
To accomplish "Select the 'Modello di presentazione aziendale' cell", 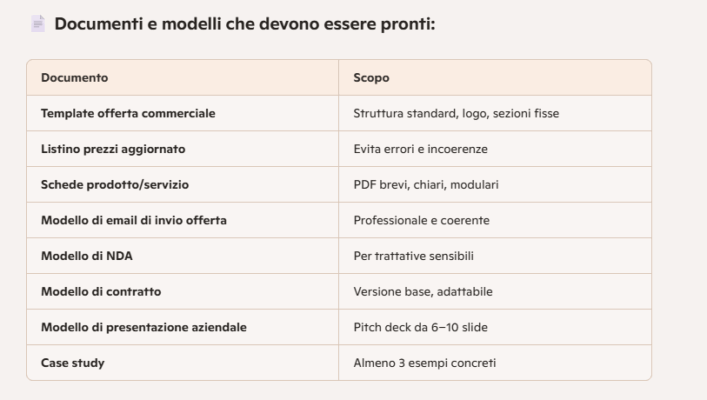I will (144, 327).
